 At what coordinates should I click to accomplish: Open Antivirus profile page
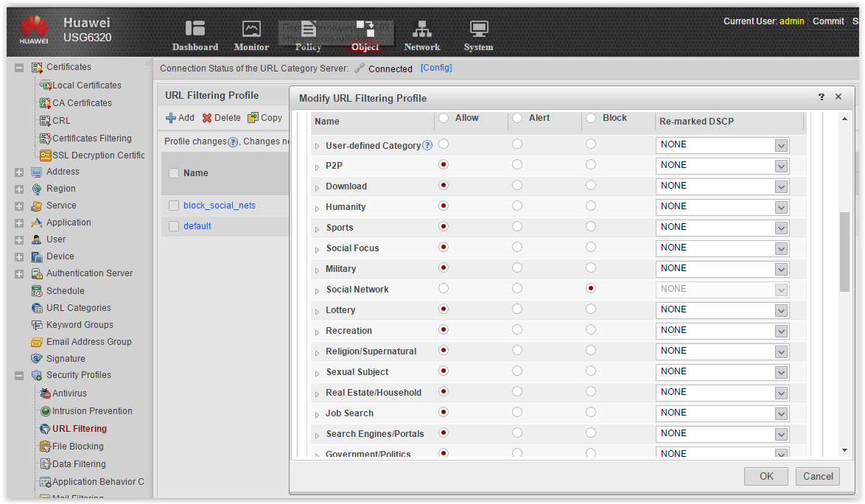point(69,393)
